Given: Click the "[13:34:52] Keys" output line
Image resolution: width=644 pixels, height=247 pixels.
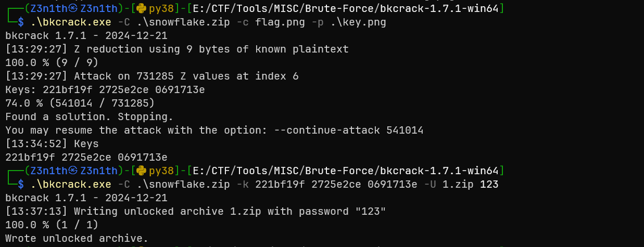Looking at the screenshot, I should (x=52, y=144).
